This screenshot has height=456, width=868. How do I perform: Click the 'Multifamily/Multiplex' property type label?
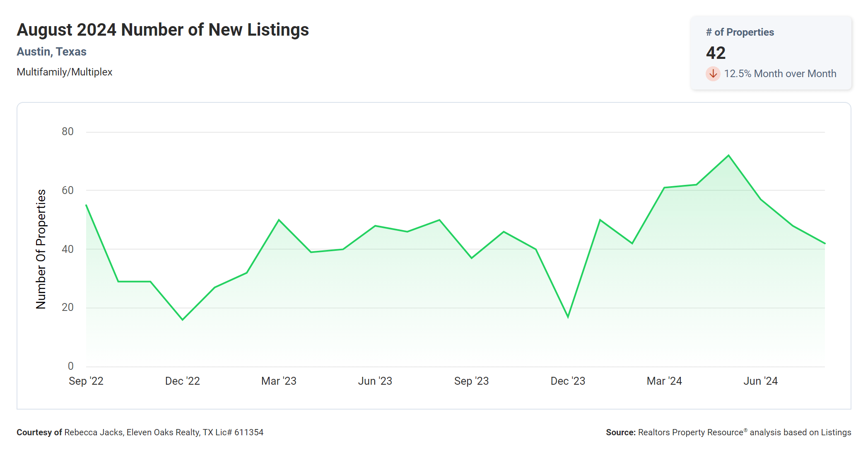point(64,72)
